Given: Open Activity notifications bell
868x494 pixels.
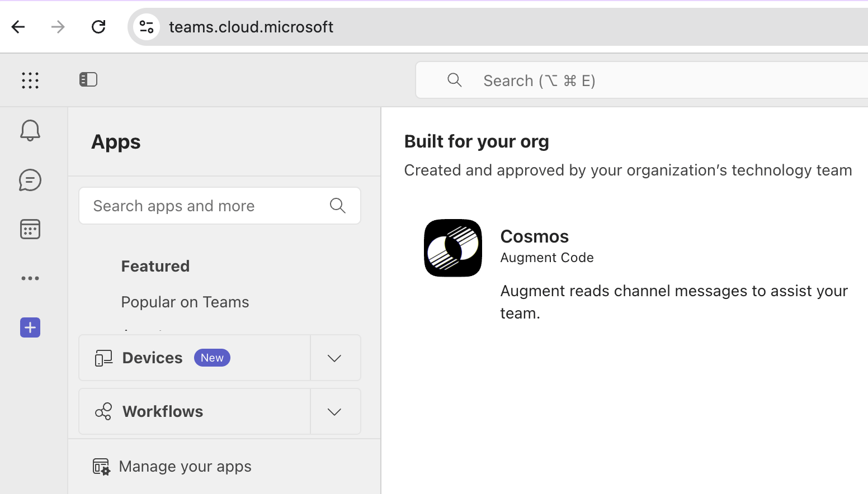Looking at the screenshot, I should pyautogui.click(x=30, y=131).
